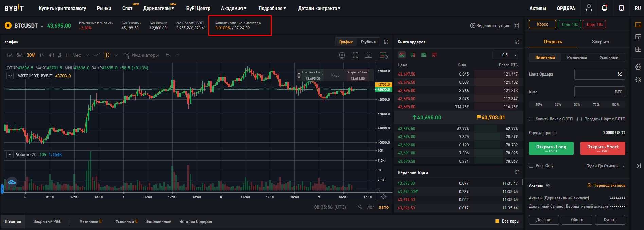Viewport: 644px width, 230px height.
Task: Click the Open Long button
Action: click(551, 148)
